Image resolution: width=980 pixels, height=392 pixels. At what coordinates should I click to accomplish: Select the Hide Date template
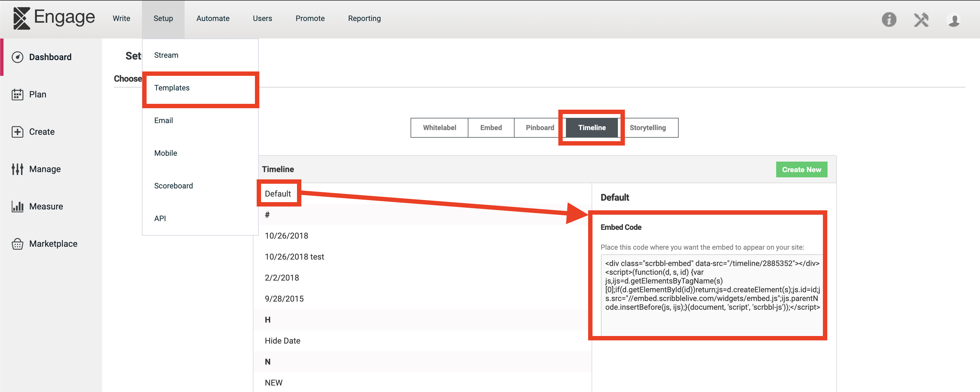422,341
